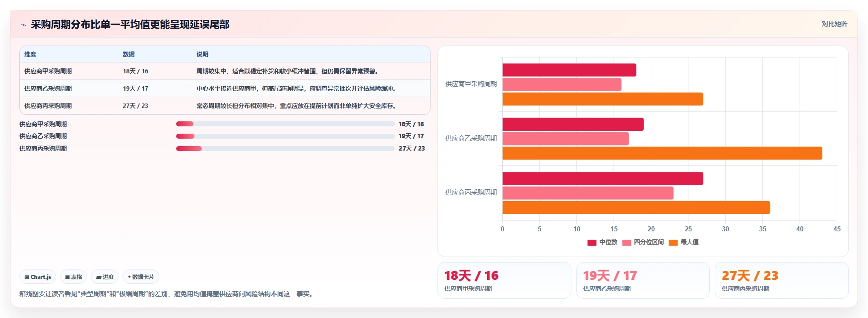Select the 说明 column header
This screenshot has width=868, height=318.
(x=202, y=54)
